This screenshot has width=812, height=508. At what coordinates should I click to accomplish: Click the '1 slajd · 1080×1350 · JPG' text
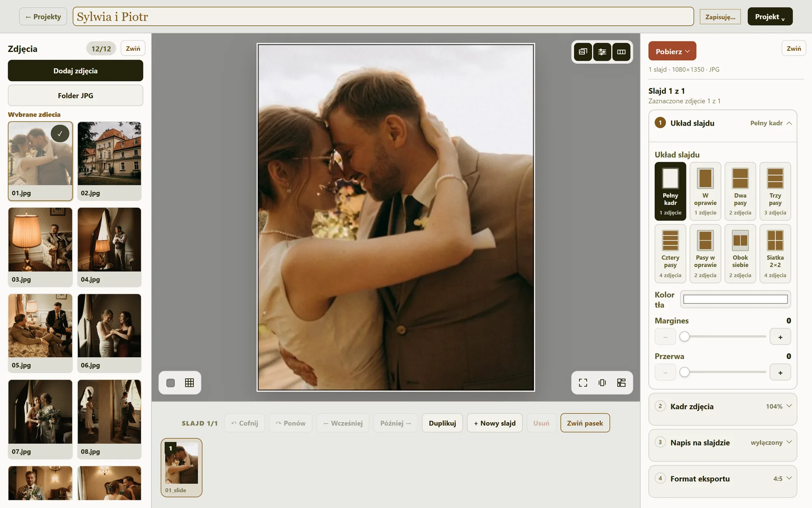point(684,69)
